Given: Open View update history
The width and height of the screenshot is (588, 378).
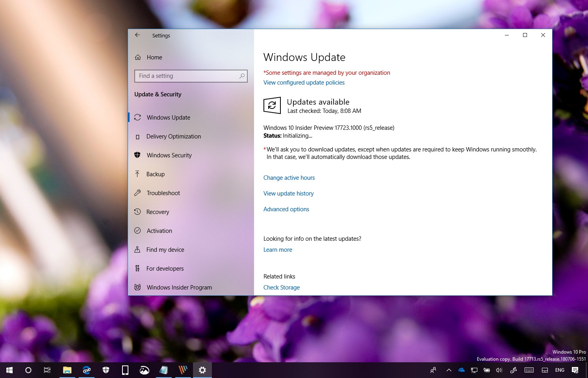Looking at the screenshot, I should click(289, 193).
